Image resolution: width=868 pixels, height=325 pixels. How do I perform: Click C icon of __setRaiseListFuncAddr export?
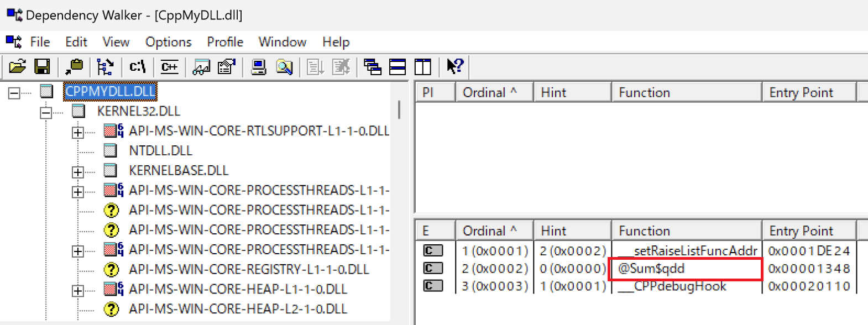tap(433, 250)
